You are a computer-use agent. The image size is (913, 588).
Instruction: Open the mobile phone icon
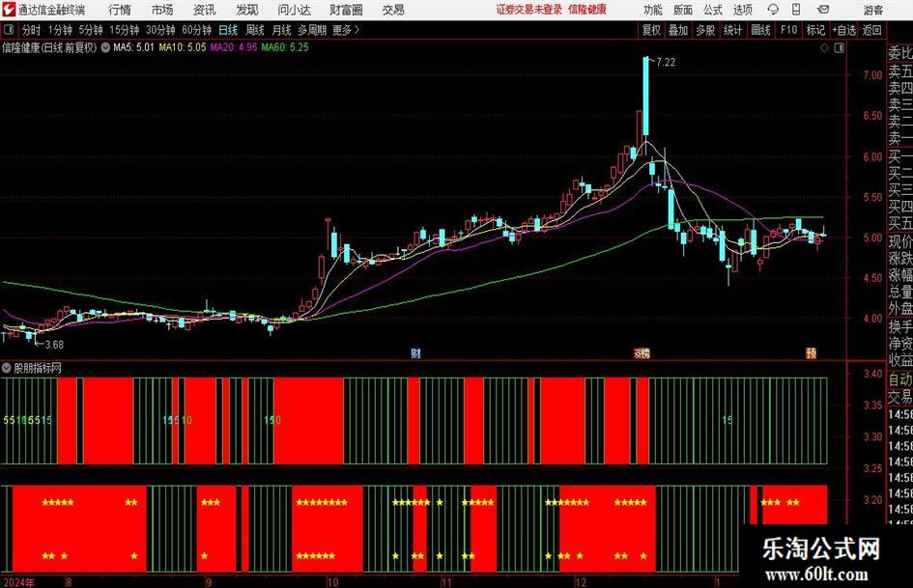pyautogui.click(x=796, y=10)
